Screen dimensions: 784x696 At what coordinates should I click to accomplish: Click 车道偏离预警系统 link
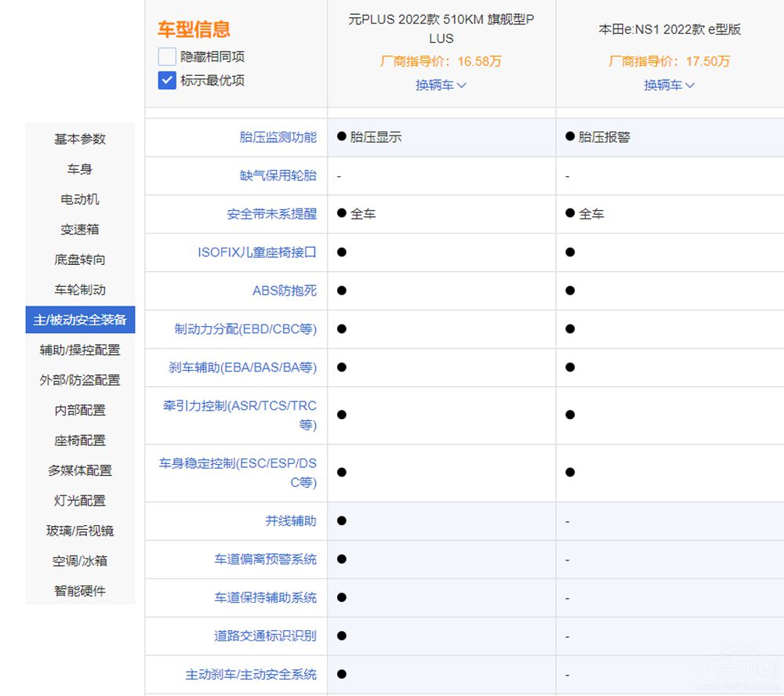tap(266, 559)
